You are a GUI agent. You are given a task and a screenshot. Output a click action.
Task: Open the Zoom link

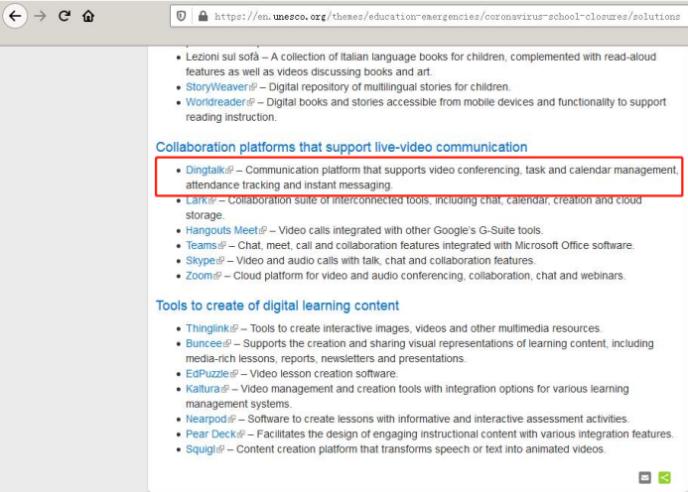click(199, 276)
